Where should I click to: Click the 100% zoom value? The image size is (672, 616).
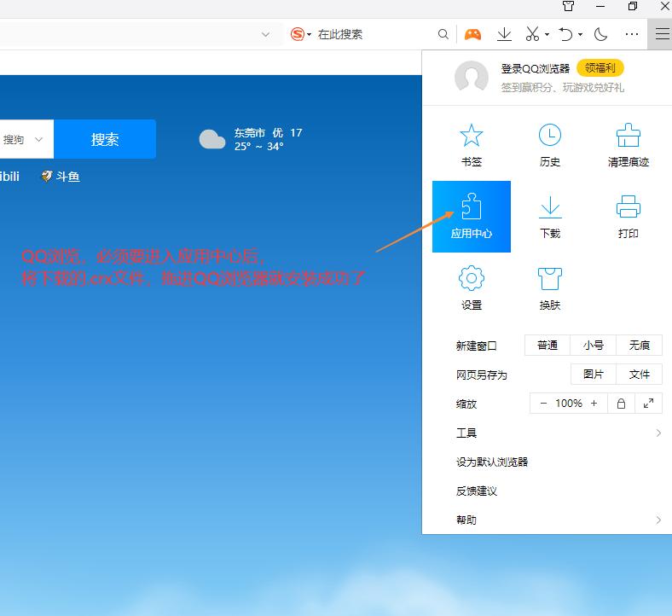pyautogui.click(x=568, y=404)
